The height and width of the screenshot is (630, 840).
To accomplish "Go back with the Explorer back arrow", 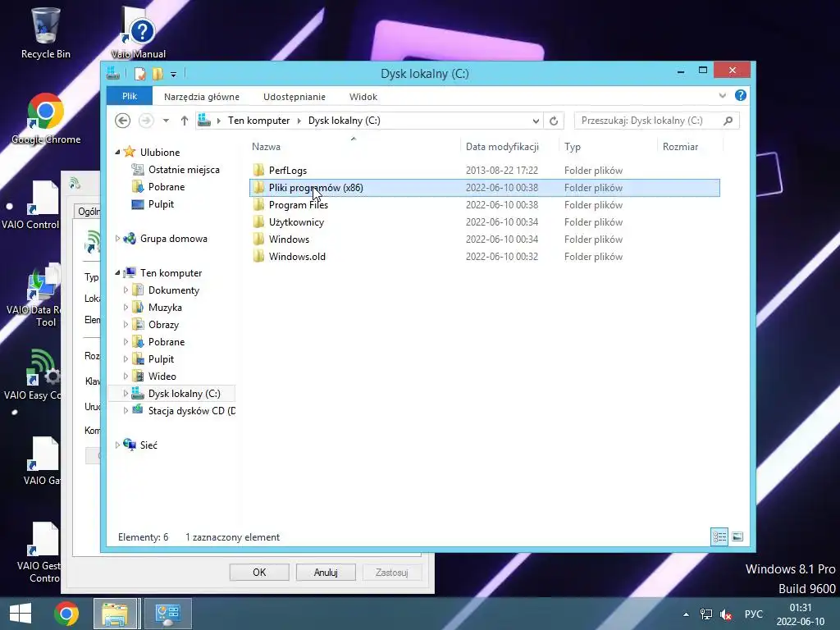I will pyautogui.click(x=123, y=121).
